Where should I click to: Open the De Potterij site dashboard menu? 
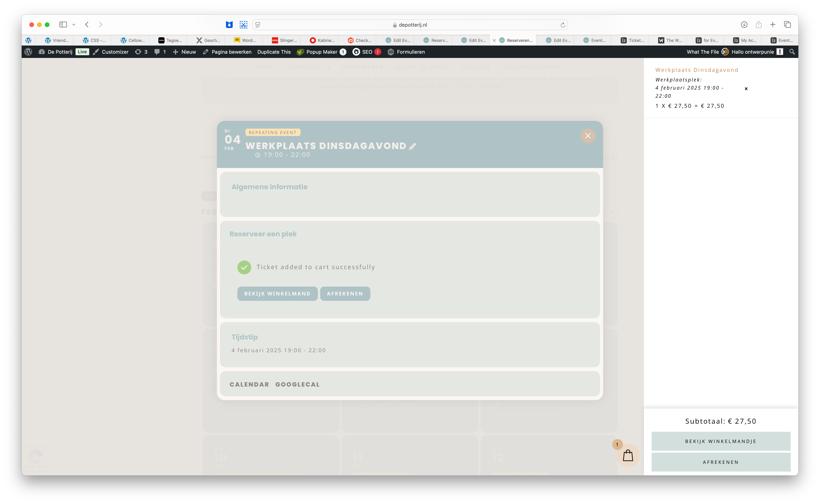tap(55, 52)
